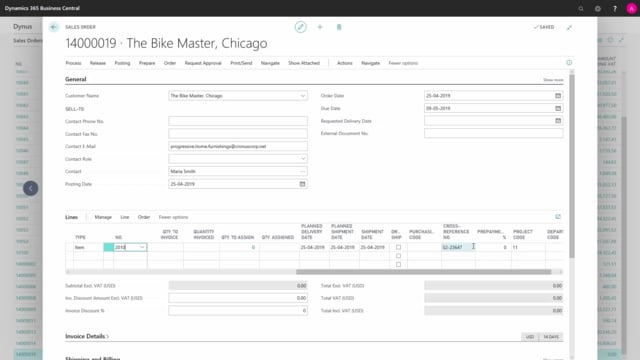Click the edit pencil icon
Screen dimensions: 640x360
pyautogui.click(x=300, y=27)
